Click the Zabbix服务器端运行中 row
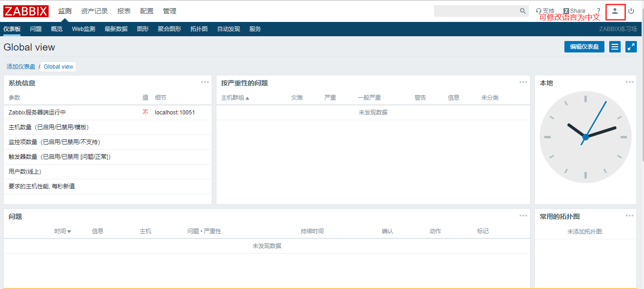Image resolution: width=644 pixels, height=289 pixels. pyautogui.click(x=108, y=113)
